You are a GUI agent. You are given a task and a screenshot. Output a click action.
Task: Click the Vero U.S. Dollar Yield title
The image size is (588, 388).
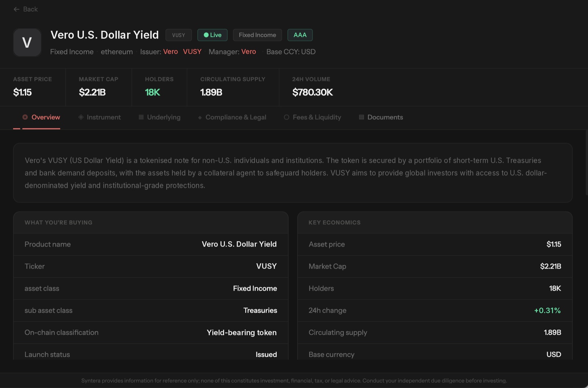[105, 35]
